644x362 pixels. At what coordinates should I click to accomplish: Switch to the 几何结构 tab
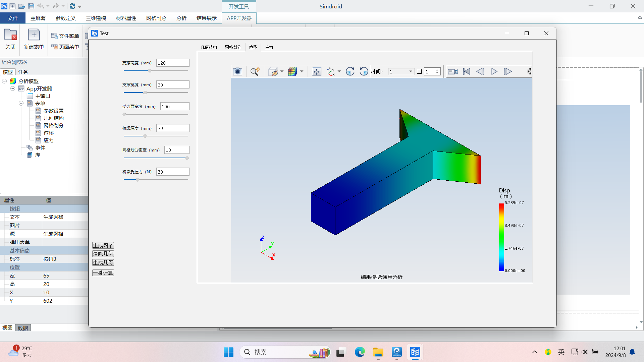point(209,47)
